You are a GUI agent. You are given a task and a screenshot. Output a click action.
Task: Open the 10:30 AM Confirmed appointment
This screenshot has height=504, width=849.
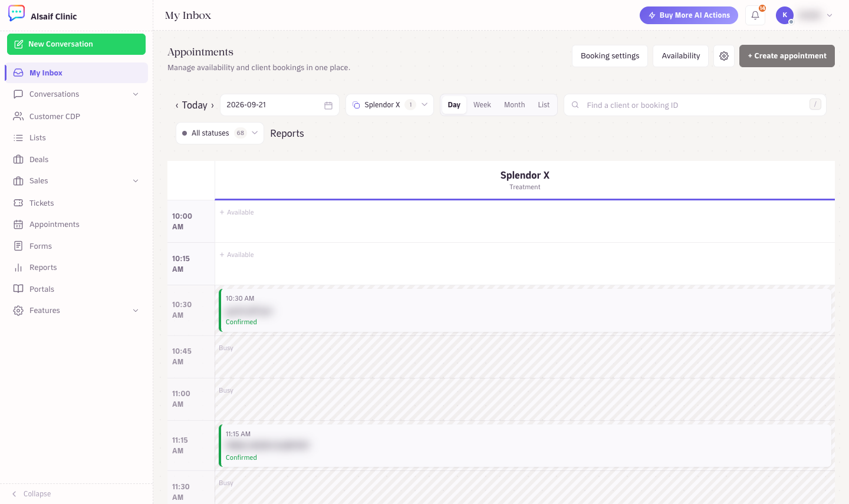pyautogui.click(x=525, y=310)
